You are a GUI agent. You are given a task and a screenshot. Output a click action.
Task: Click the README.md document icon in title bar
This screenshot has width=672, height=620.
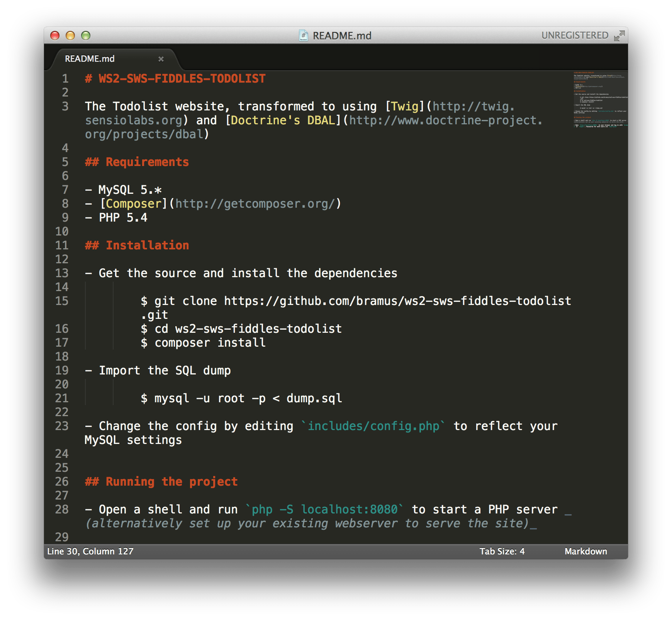[304, 36]
